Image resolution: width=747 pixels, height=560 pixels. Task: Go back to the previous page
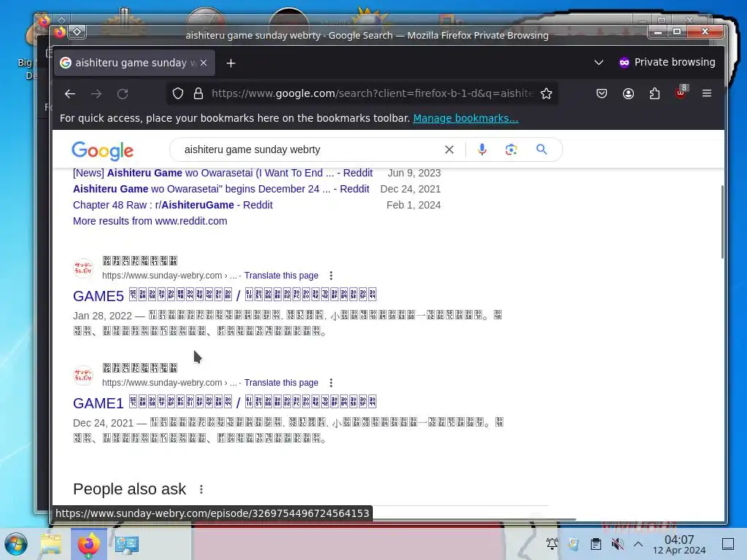(70, 94)
